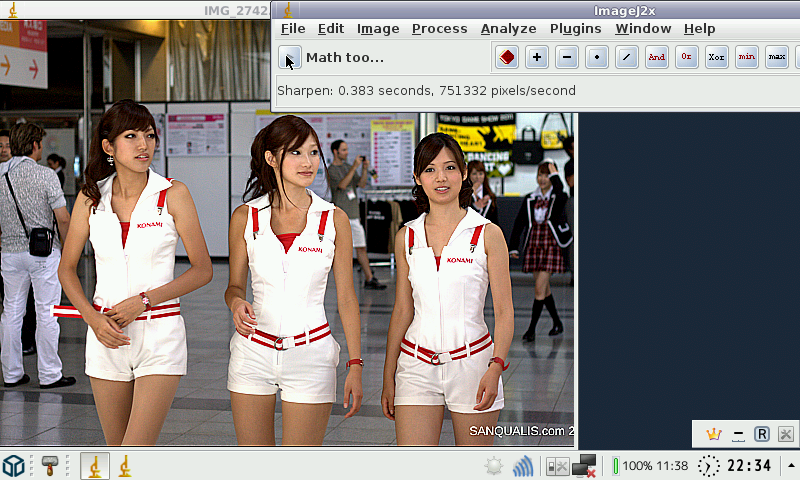The image size is (800, 480).
Task: Expand the tray arrow at taskbar end
Action: 791,465
